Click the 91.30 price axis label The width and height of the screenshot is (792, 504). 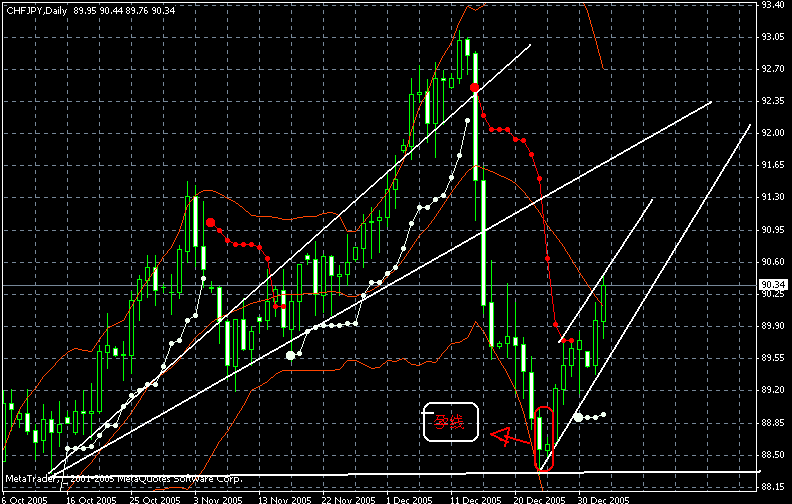pos(773,197)
